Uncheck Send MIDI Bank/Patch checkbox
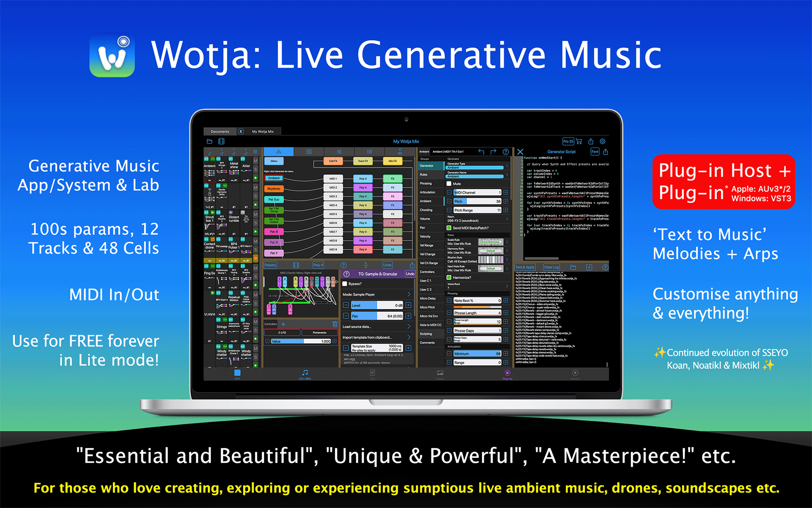Screen dimensions: 812x508 [x=449, y=228]
